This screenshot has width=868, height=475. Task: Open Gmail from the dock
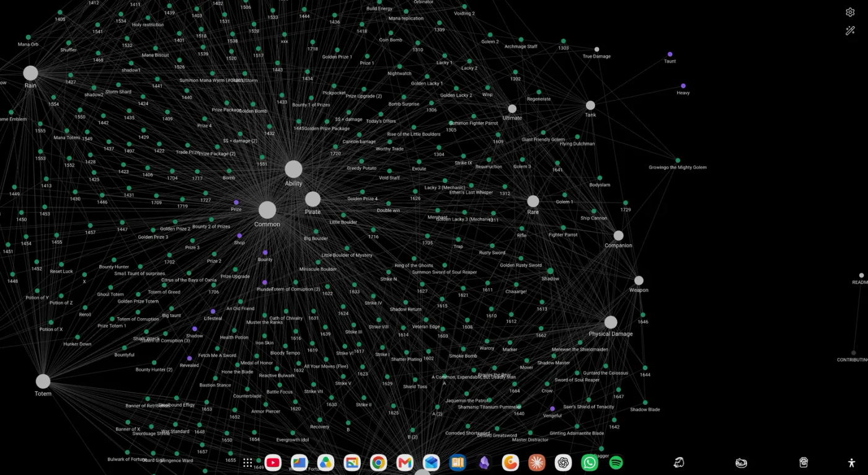pyautogui.click(x=405, y=463)
